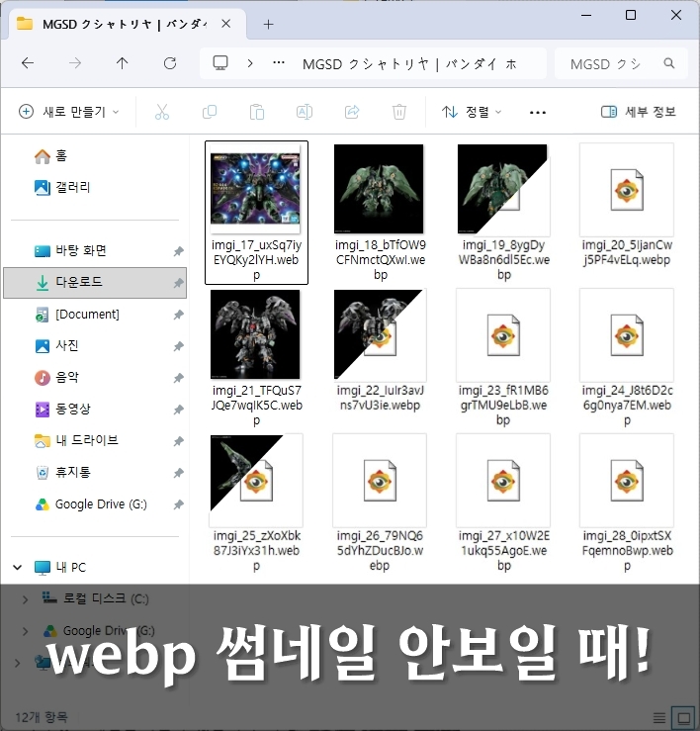The height and width of the screenshot is (731, 700).
Task: Open the 새로 만들기 dropdown
Action: 69,112
